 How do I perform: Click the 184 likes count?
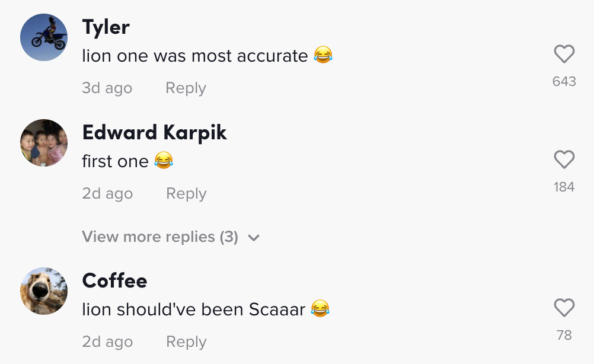(x=564, y=187)
